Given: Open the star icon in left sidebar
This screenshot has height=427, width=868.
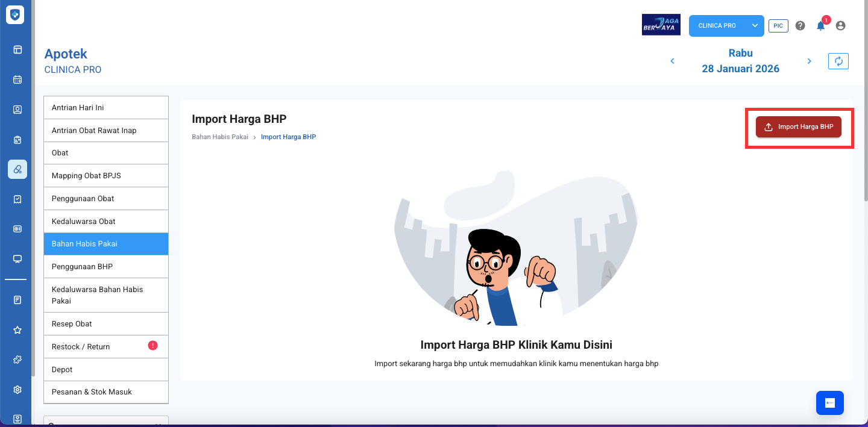Looking at the screenshot, I should coord(17,330).
